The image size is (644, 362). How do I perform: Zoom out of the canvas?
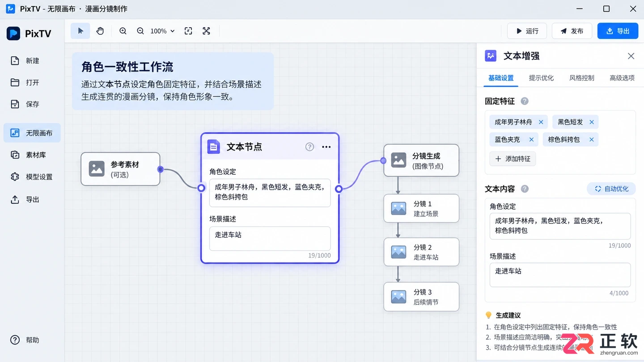140,31
